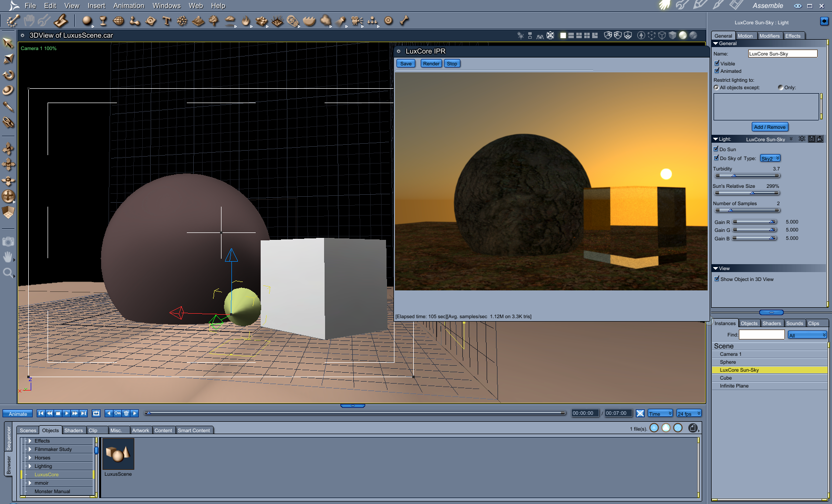Viewport: 832px width, 504px height.
Task: Toggle the Visible checkbox
Action: click(x=717, y=63)
